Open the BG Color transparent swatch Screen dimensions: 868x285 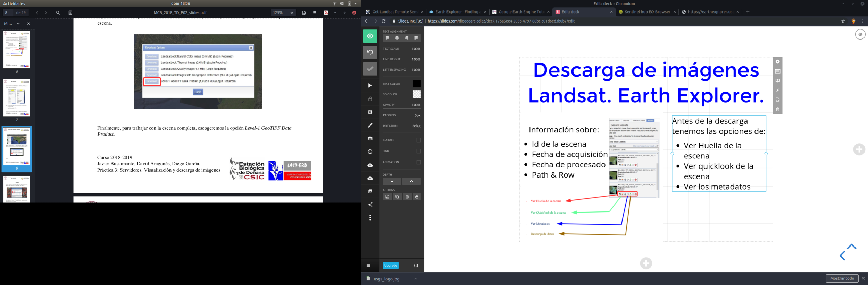(x=416, y=94)
